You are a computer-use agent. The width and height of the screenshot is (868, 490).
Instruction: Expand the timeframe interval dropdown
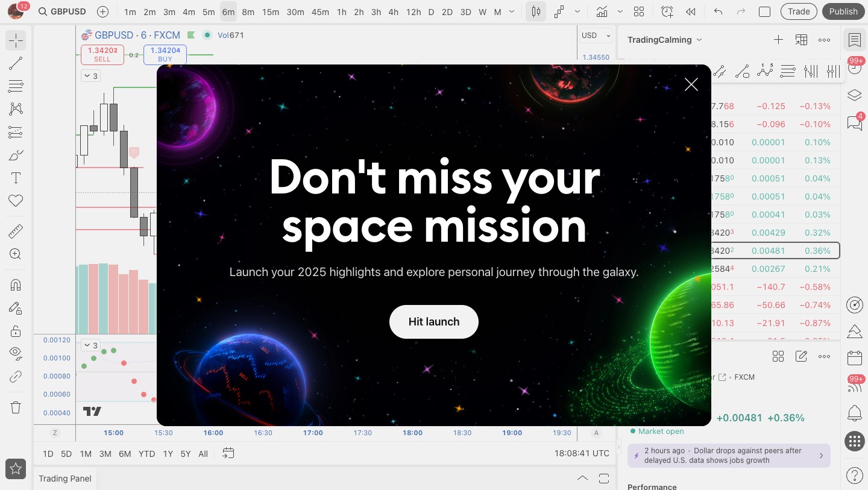512,11
